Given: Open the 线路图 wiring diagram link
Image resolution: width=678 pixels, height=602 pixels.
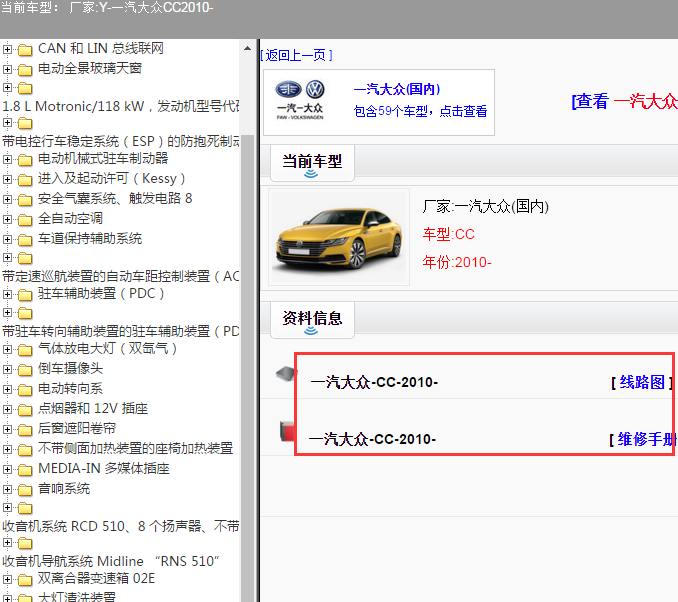Looking at the screenshot, I should point(642,382).
